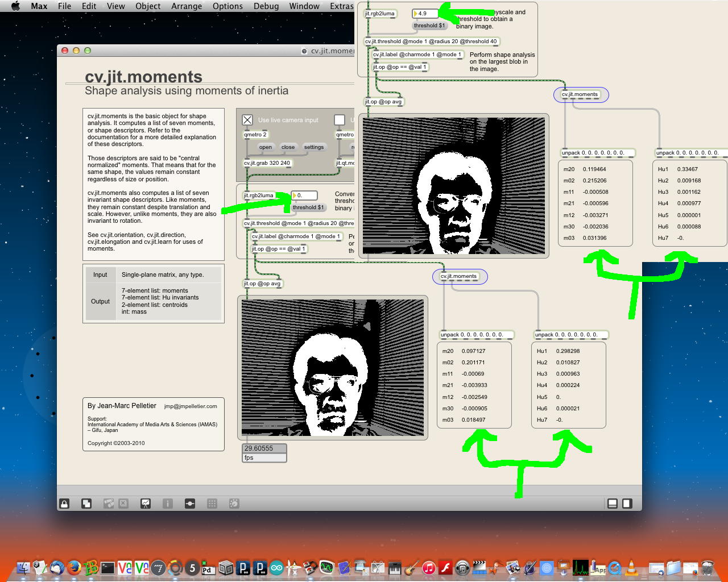Screen dimensions: 728x582
Task: Click the m02 value 0.201171
Action: [x=474, y=363]
